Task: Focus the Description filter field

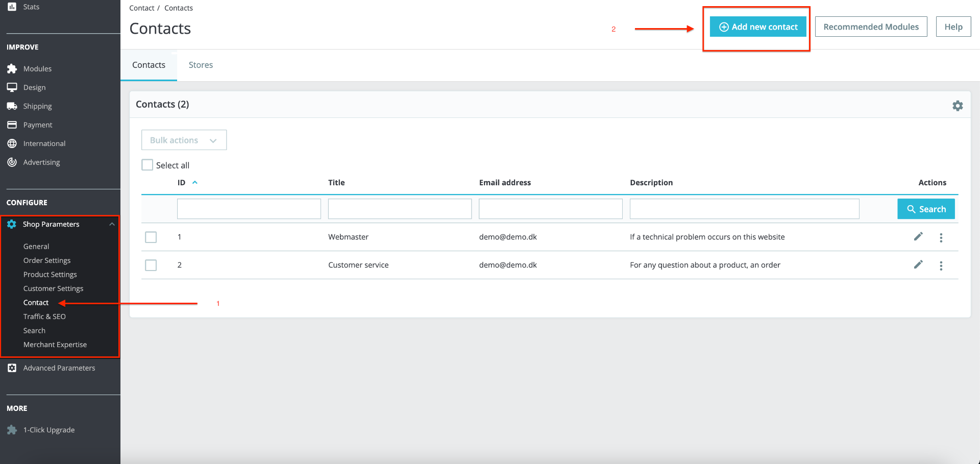Action: pos(745,209)
